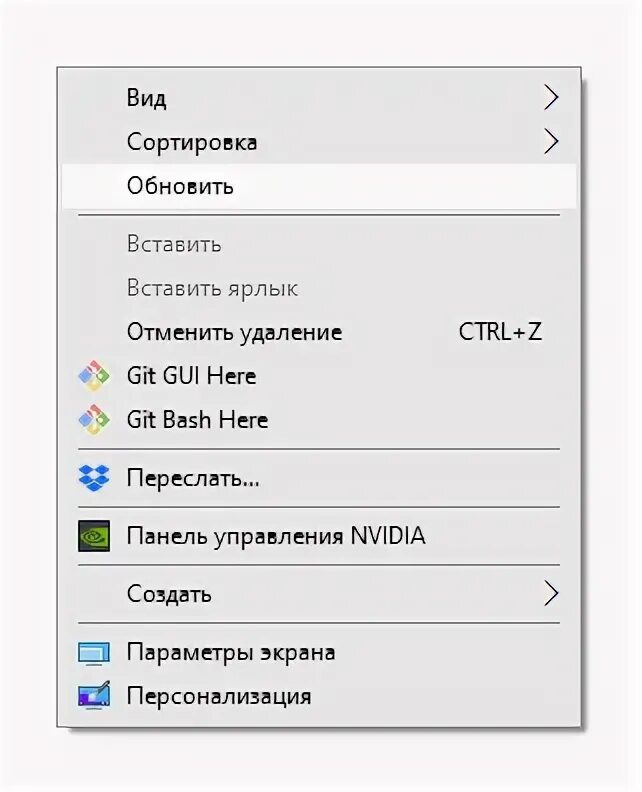Click the Создать menu label

169,594
